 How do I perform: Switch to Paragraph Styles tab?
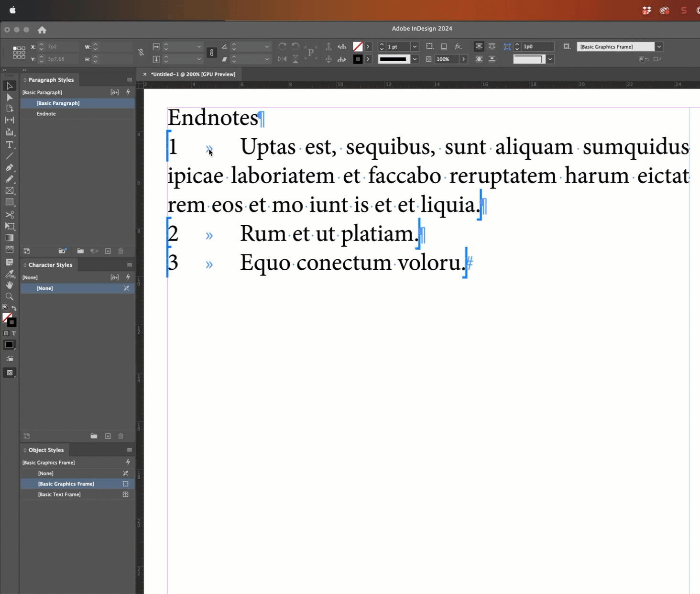51,80
